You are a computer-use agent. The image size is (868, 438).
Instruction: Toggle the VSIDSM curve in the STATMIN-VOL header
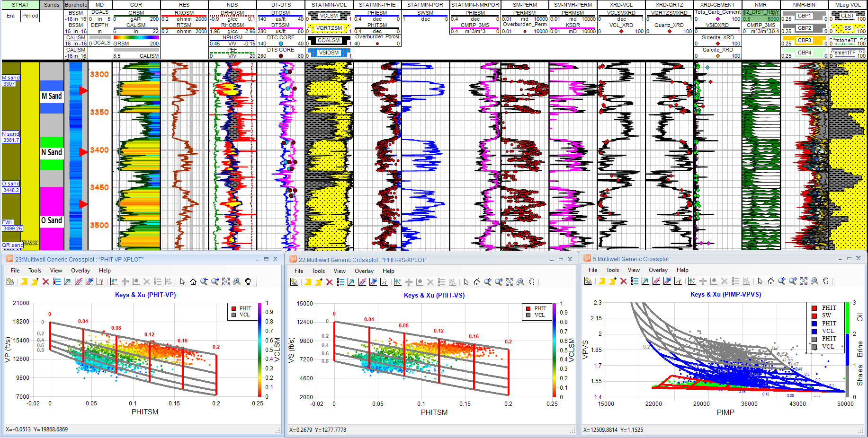(328, 53)
